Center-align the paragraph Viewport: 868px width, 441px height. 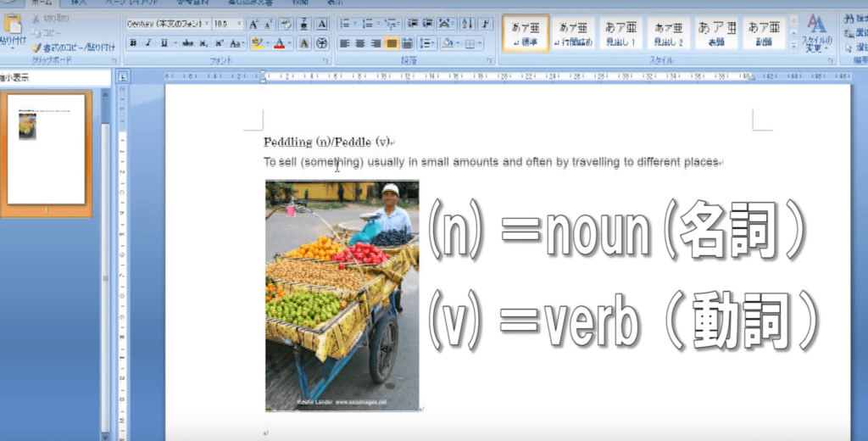360,43
